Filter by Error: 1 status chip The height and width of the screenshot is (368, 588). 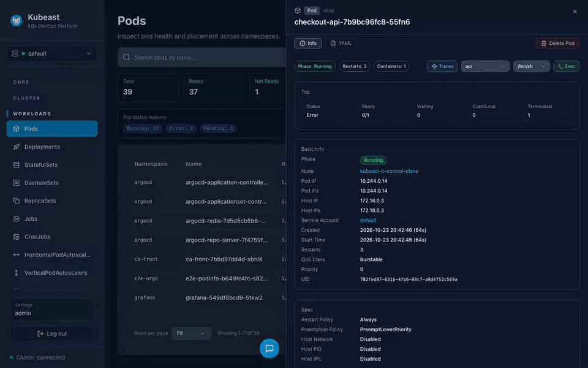pyautogui.click(x=181, y=128)
